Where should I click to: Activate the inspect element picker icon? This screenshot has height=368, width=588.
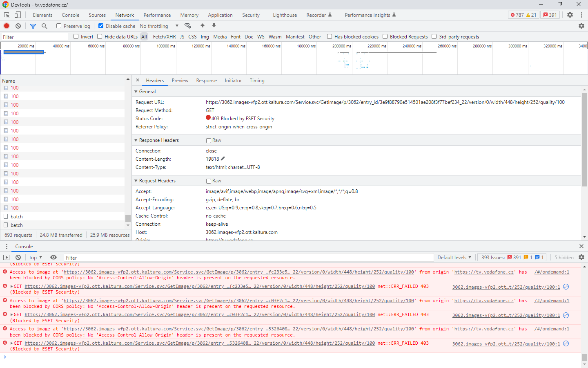click(7, 15)
